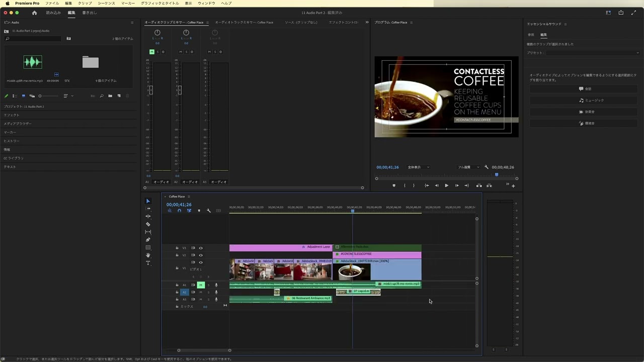
Task: Tag the clips as ミュージック audio type
Action: click(584, 101)
